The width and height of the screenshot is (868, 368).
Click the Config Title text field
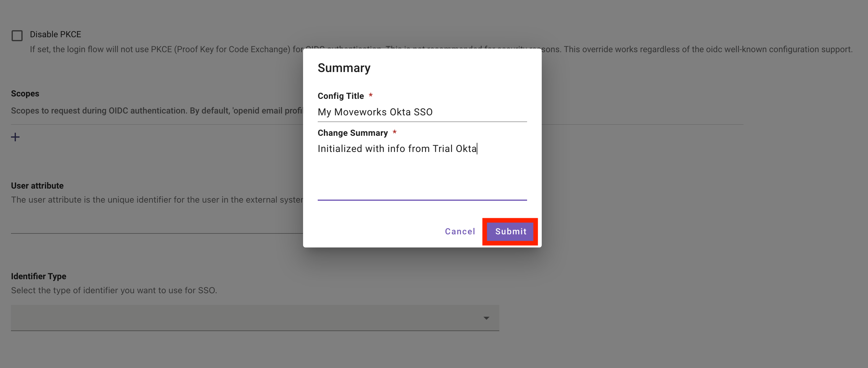422,112
